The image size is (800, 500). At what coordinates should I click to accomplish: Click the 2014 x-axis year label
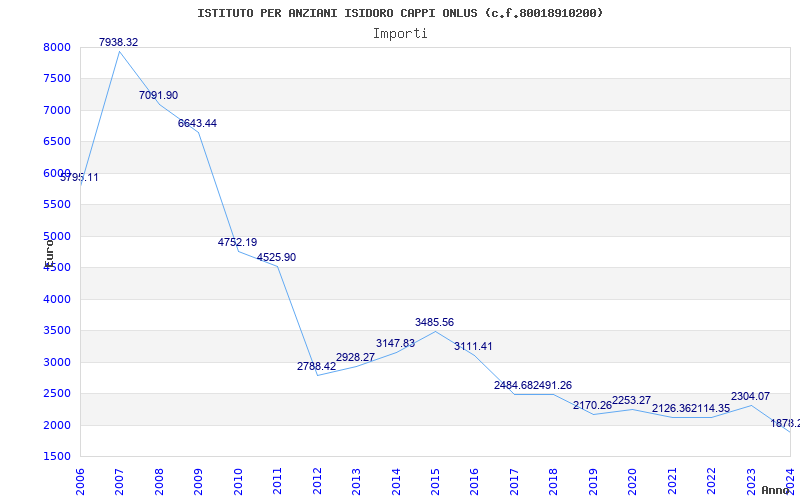pyautogui.click(x=395, y=481)
